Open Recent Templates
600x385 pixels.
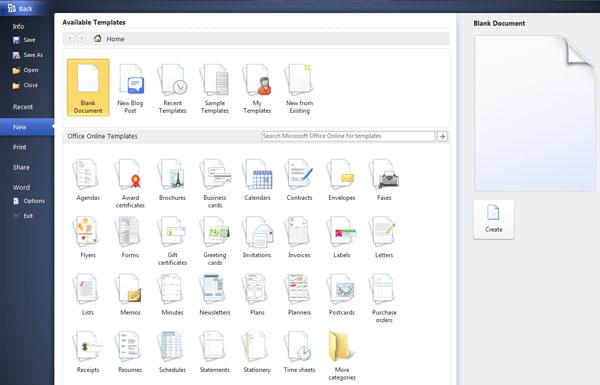pyautogui.click(x=173, y=89)
